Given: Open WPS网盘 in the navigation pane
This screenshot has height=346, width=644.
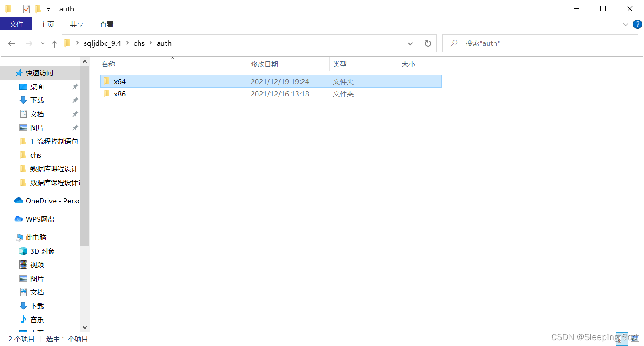Looking at the screenshot, I should (x=39, y=219).
